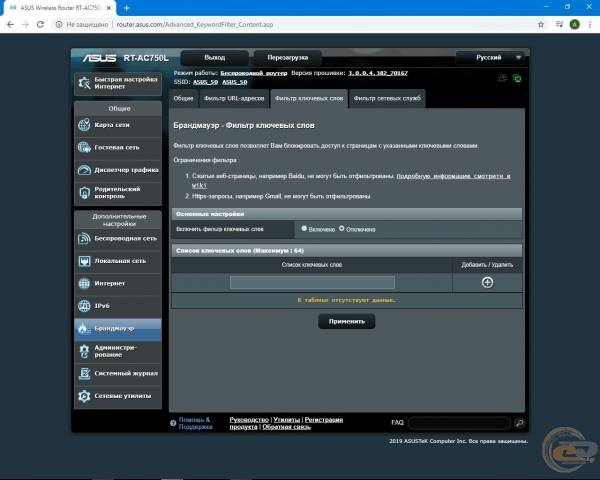Open Гостевая сеть section

[118, 147]
